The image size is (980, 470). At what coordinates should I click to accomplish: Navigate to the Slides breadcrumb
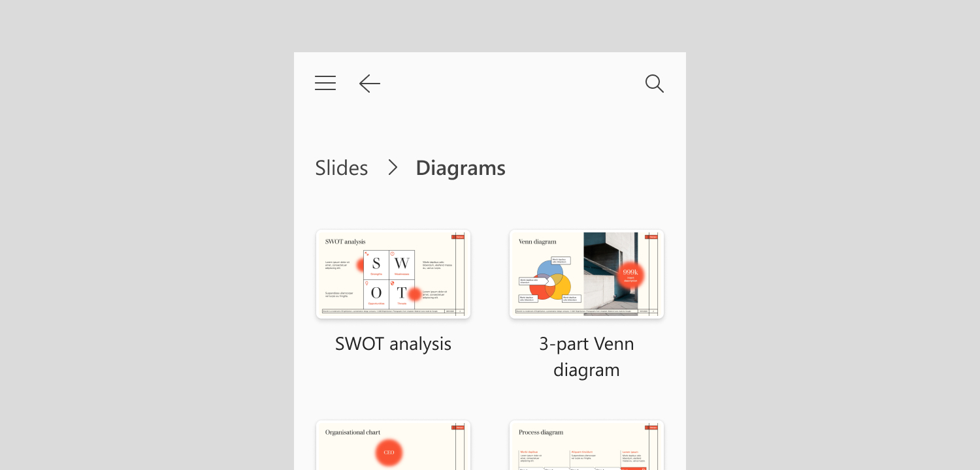[x=342, y=168]
